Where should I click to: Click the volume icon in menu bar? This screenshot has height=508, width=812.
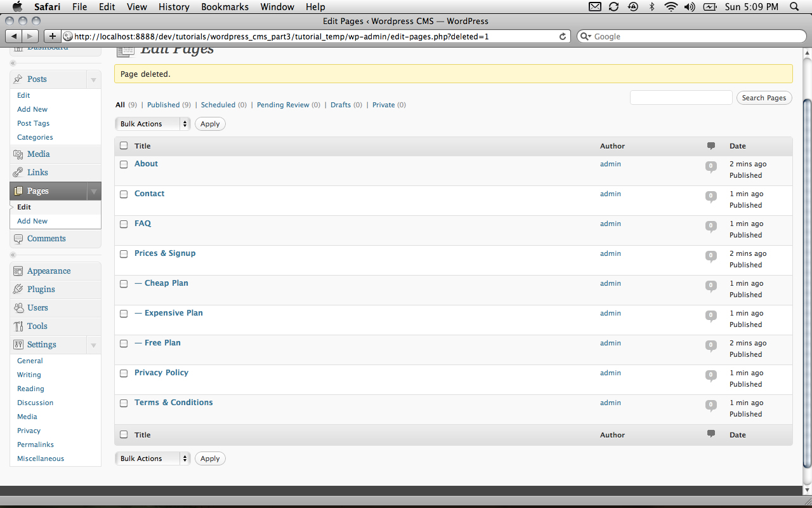(690, 7)
